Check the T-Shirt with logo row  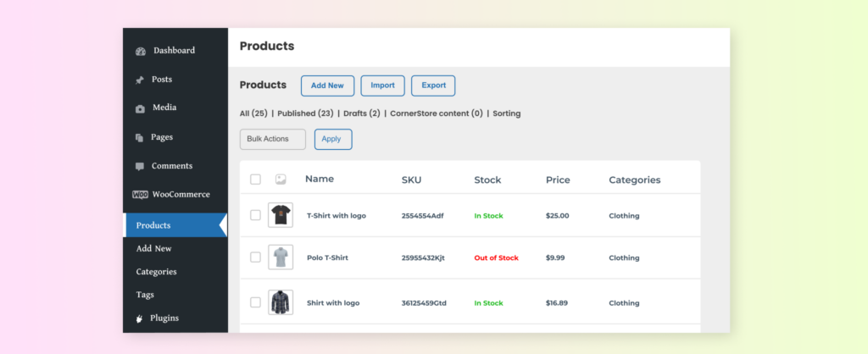tap(256, 215)
